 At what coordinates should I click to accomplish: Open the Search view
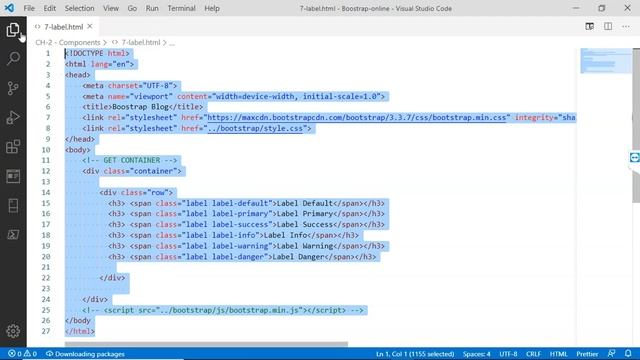(13, 58)
